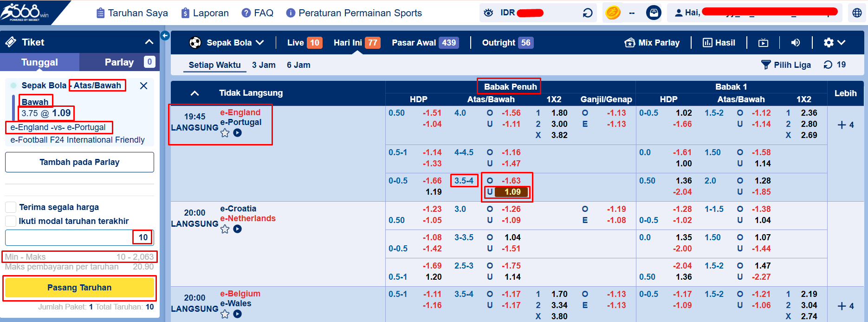Expand +4 more markets for e-Belgium

846,306
